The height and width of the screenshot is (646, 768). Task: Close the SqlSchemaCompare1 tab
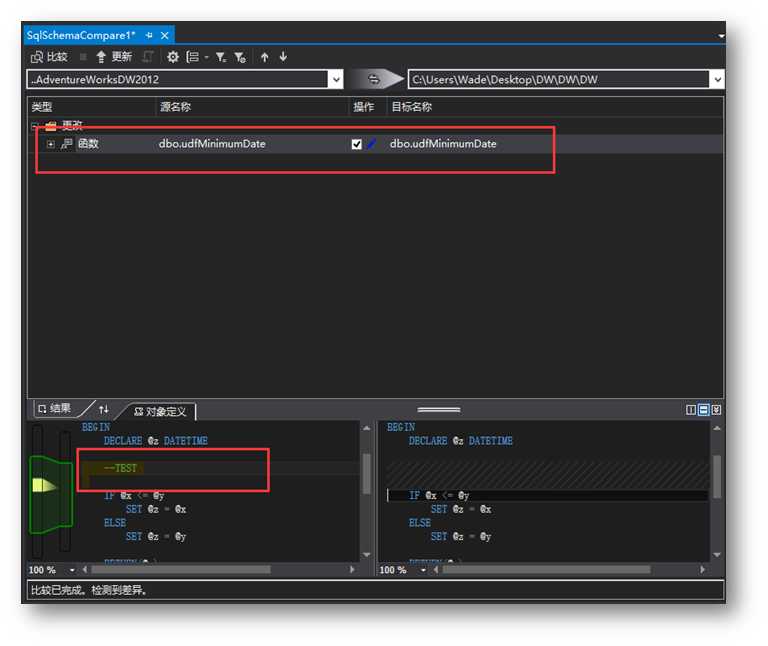click(x=165, y=35)
